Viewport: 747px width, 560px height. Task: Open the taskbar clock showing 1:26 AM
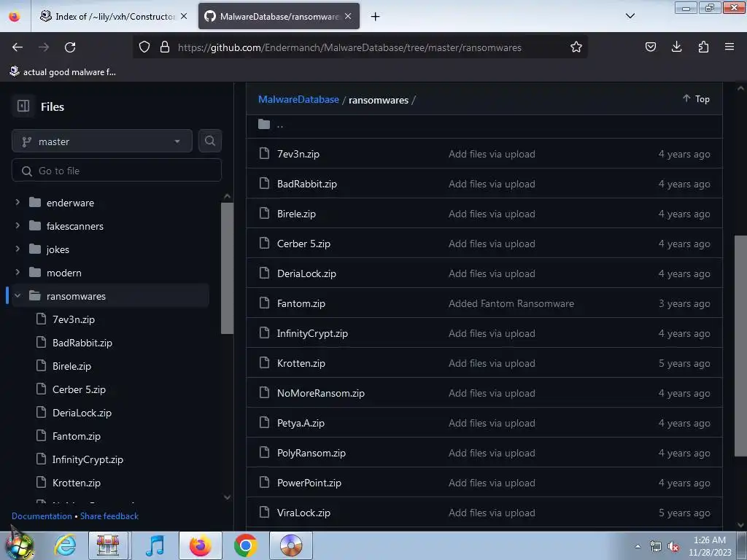710,546
